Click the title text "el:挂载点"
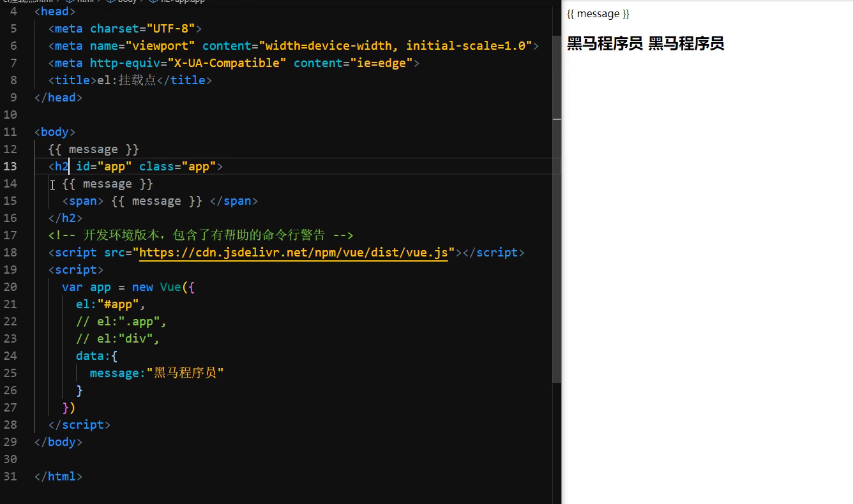Screen dimensions: 853x504 (x=126, y=80)
